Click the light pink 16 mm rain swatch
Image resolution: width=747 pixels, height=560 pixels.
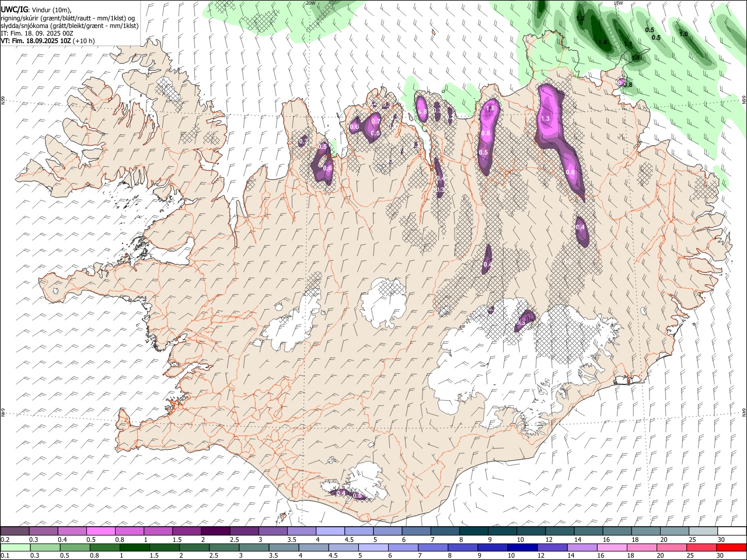(x=612, y=547)
